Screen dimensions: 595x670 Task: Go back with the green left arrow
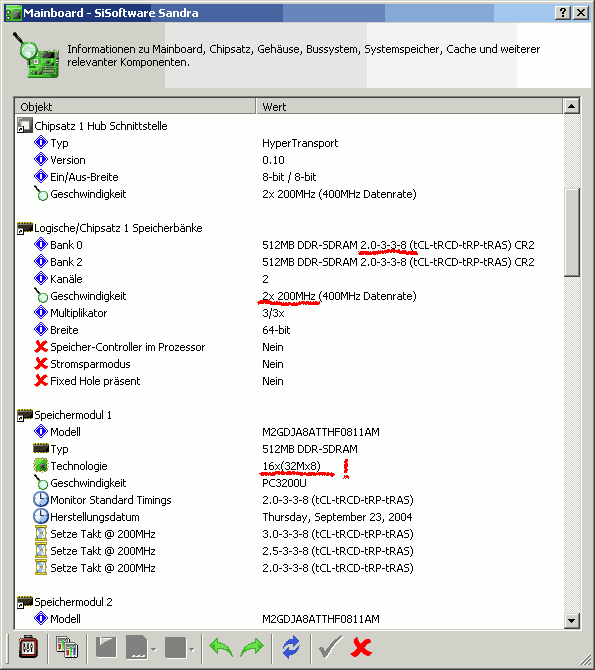point(221,648)
